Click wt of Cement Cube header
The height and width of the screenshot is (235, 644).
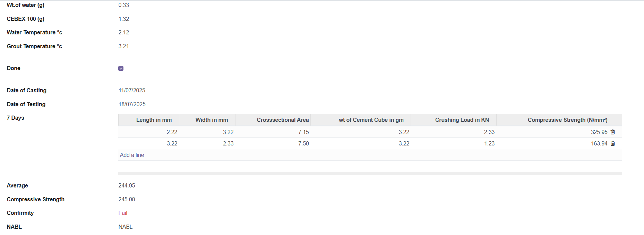tap(371, 120)
